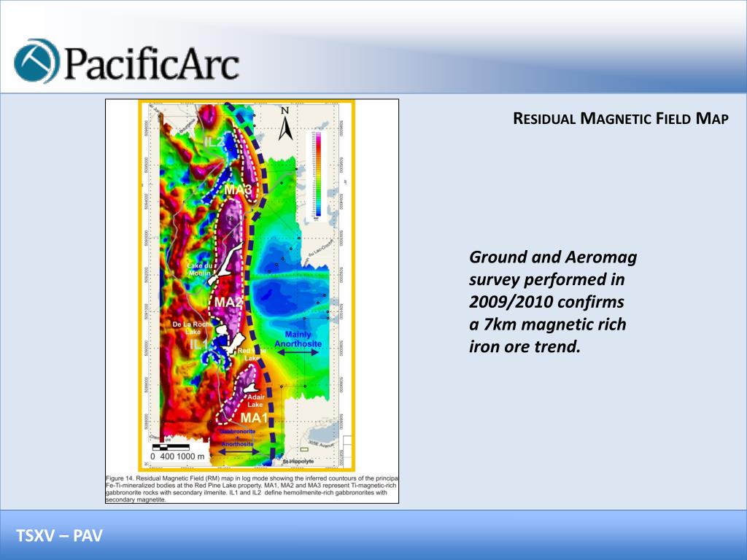747x560 pixels.
Task: Click the 'iron ore trend.' line
Action: [x=525, y=346]
